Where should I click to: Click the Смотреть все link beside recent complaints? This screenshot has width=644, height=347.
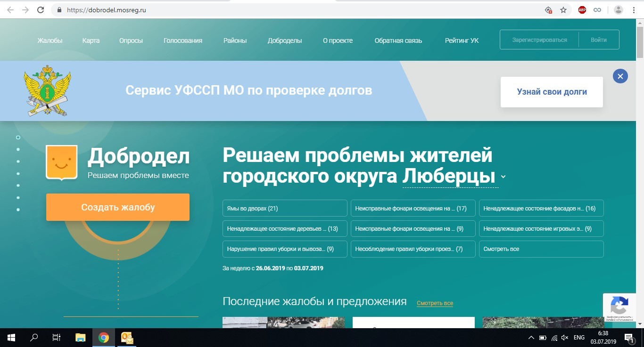click(435, 303)
